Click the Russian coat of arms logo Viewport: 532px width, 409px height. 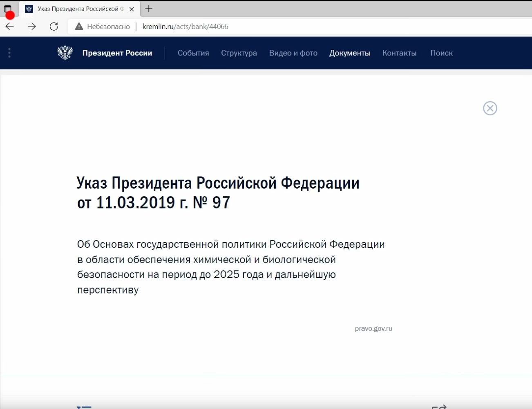[65, 53]
